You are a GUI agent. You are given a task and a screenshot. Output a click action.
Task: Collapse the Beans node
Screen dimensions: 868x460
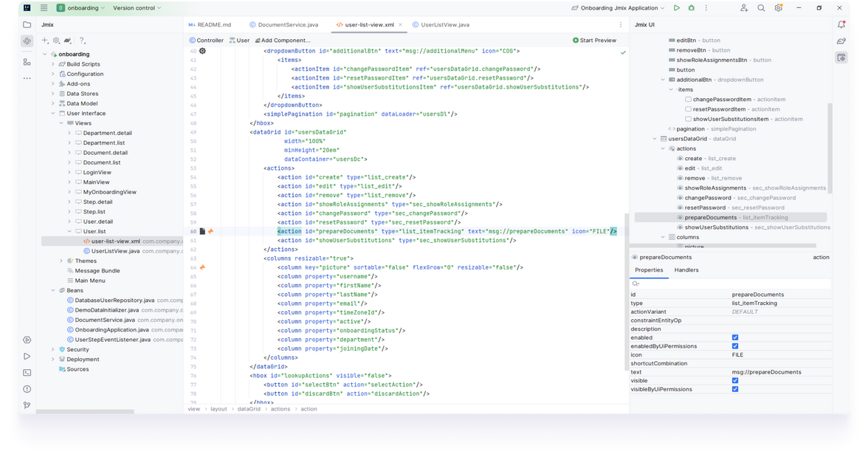coord(53,291)
